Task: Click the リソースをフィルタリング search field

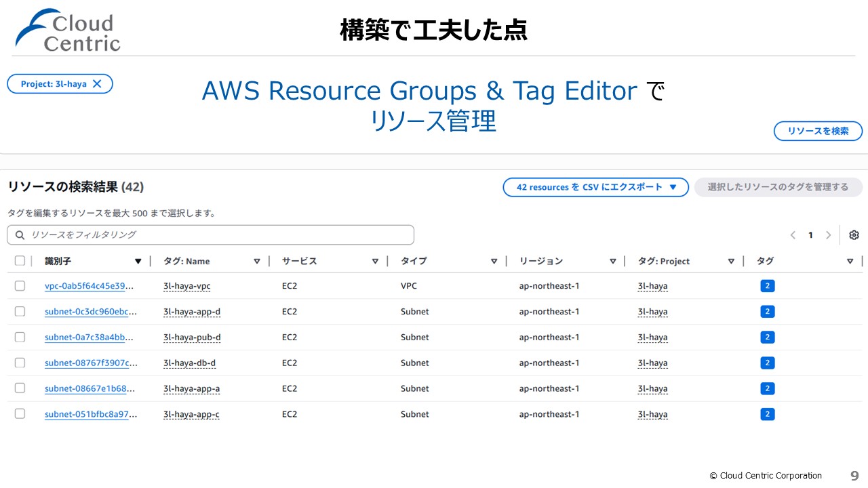Action: click(210, 235)
